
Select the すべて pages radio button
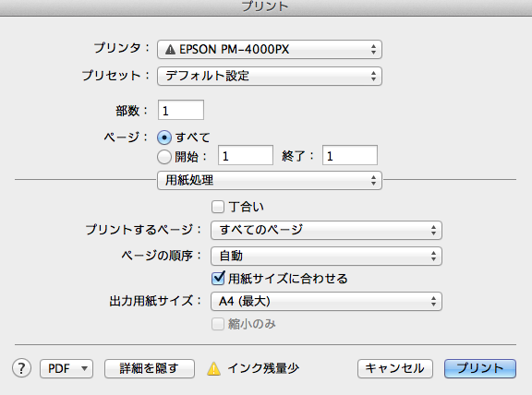click(164, 138)
